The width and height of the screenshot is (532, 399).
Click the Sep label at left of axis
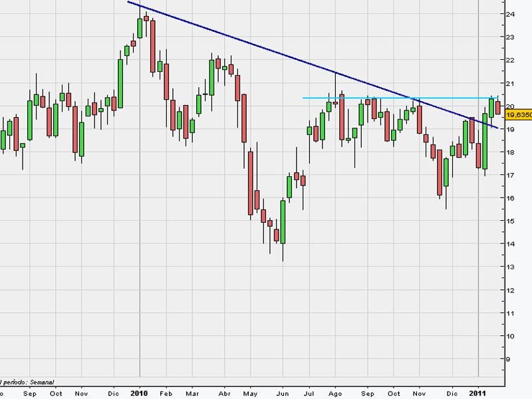click(29, 394)
